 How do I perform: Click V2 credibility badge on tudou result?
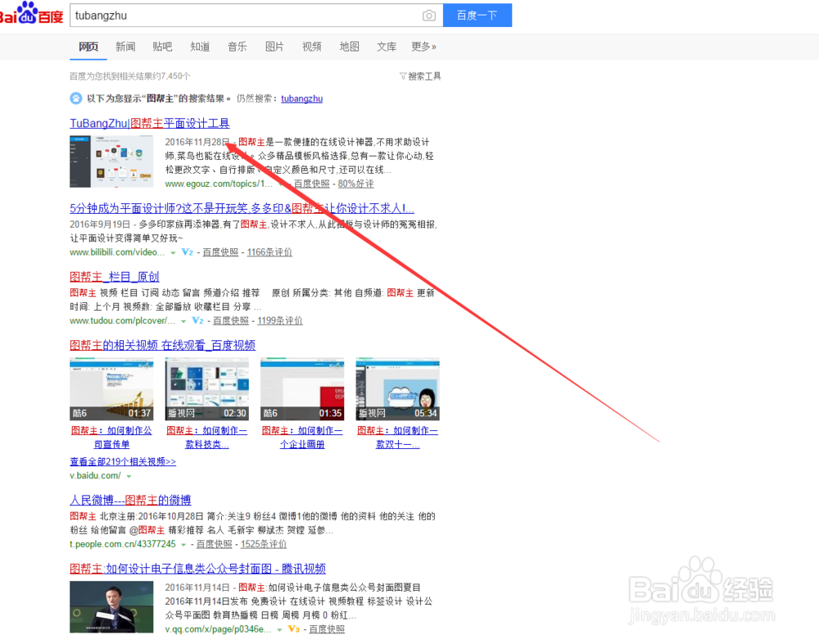tap(197, 321)
